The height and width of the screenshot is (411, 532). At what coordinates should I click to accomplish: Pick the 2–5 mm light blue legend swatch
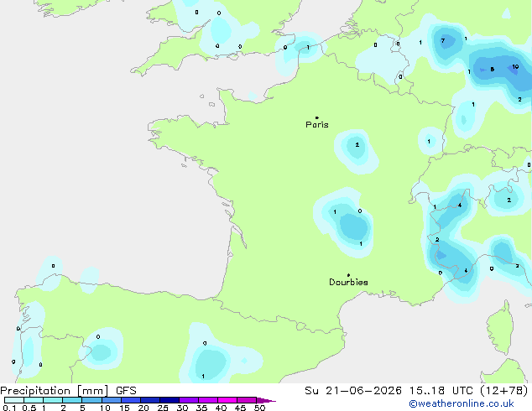coord(72,400)
